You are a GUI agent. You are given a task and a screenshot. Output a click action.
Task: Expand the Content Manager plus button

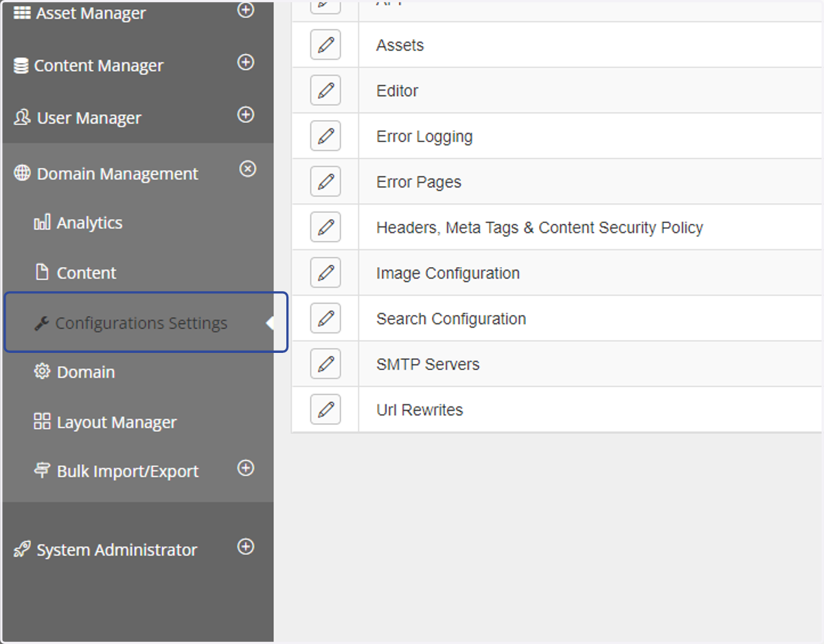click(x=246, y=62)
